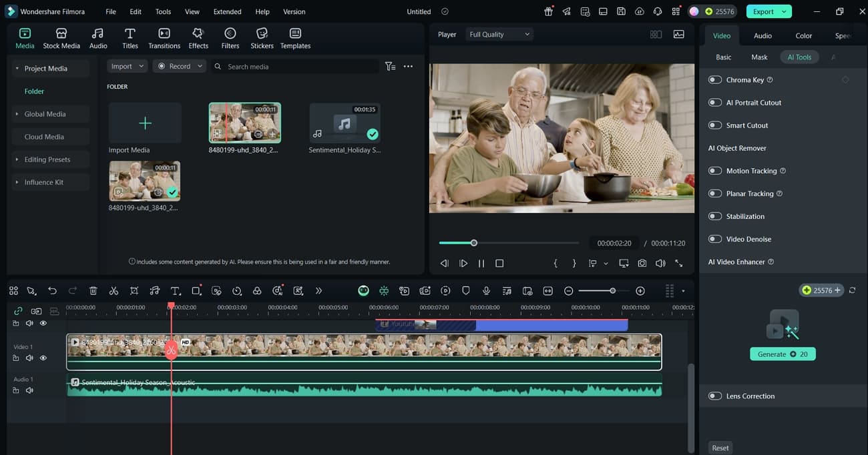
Task: Split clip with scissors toolbar icon
Action: tap(114, 291)
